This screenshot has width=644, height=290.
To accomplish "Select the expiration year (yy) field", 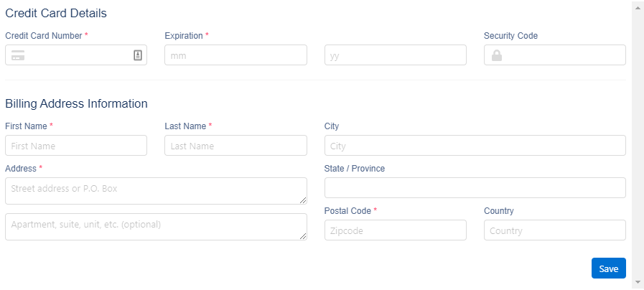I will (x=395, y=55).
